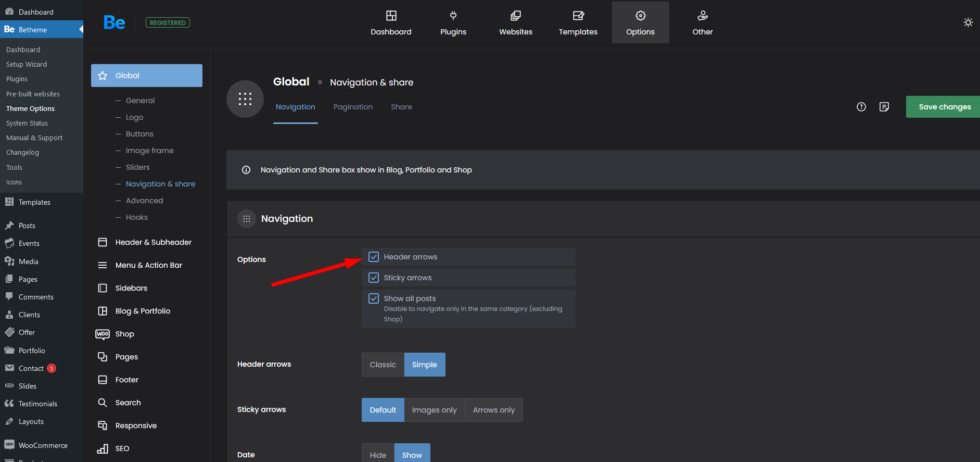Open the Advanced subsection
This screenshot has width=980, height=462.
click(144, 201)
